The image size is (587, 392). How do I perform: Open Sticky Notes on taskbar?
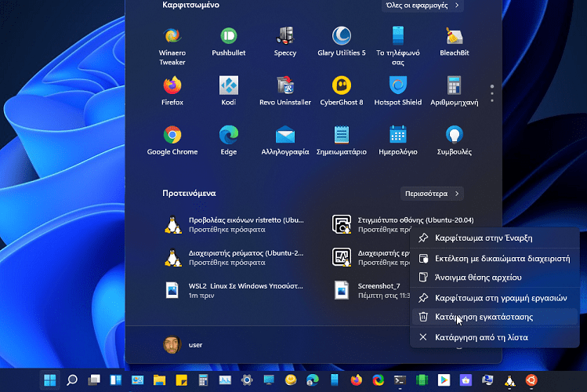pyautogui.click(x=182, y=380)
